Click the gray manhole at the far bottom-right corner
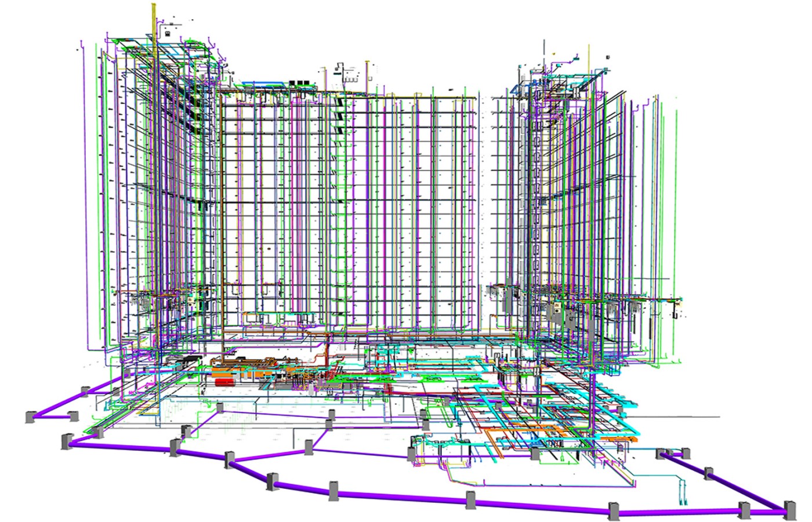 [x=789, y=510]
